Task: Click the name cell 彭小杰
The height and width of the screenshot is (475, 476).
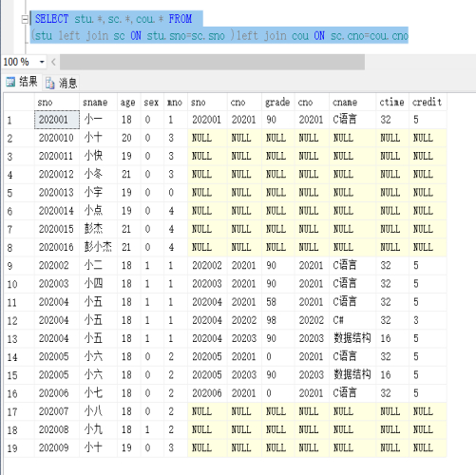Action: coord(98,247)
